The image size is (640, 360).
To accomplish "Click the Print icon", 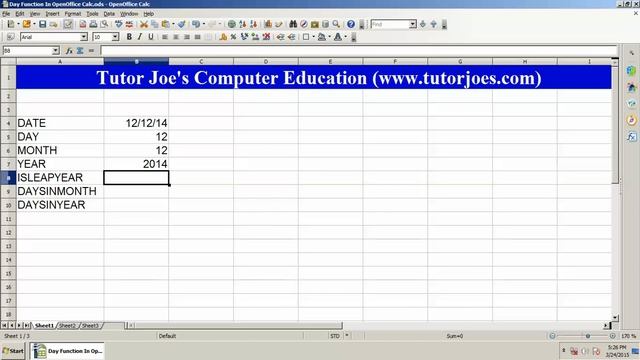I will coord(93,24).
